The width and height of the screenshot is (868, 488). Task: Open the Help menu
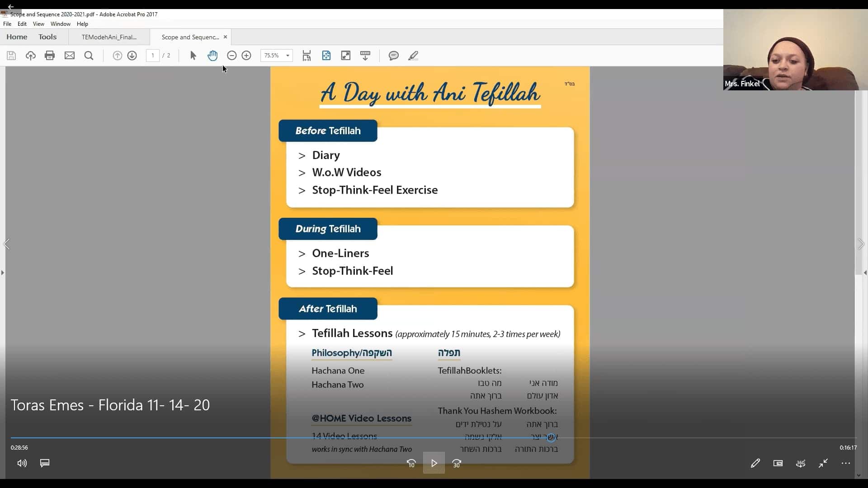(x=82, y=24)
